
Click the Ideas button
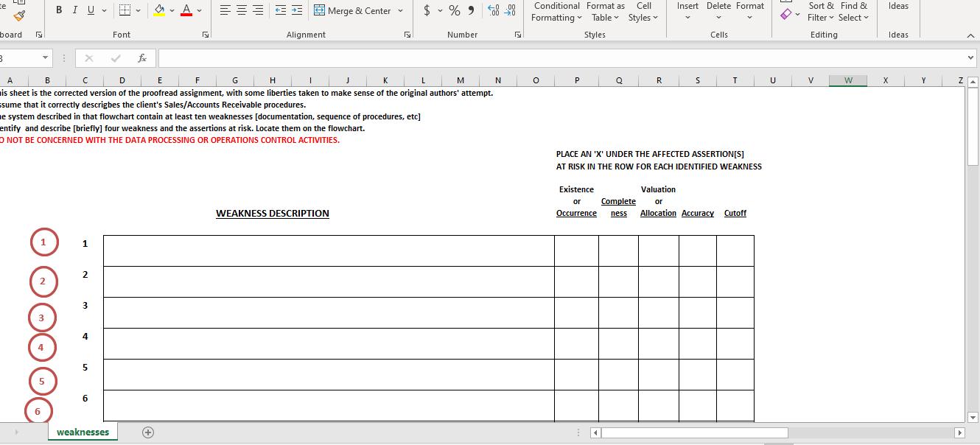coord(898,7)
